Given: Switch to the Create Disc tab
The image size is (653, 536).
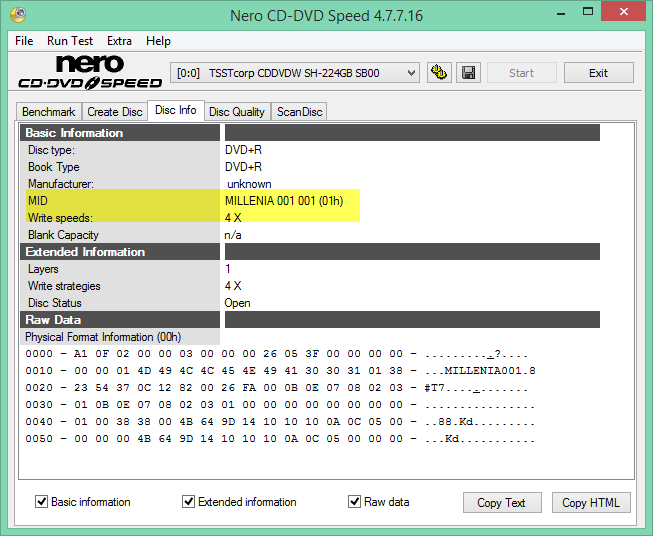Looking at the screenshot, I should pos(115,112).
